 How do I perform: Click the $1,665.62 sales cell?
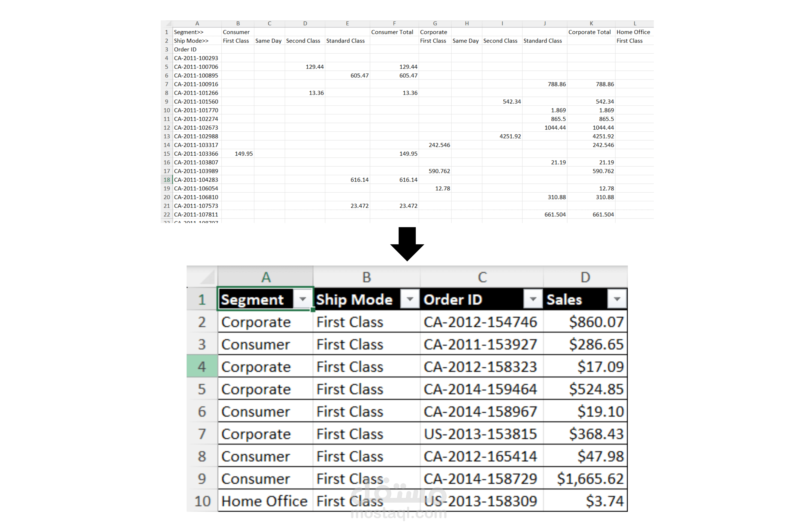585,478
